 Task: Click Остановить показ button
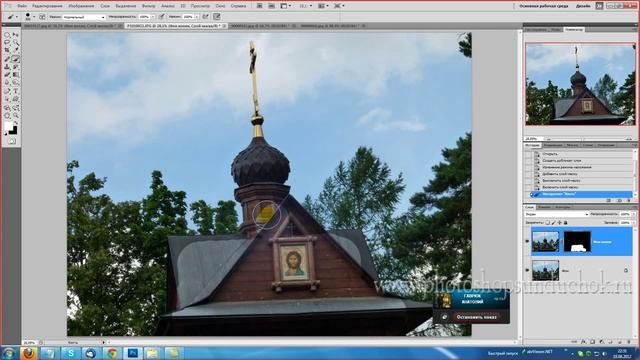476,317
